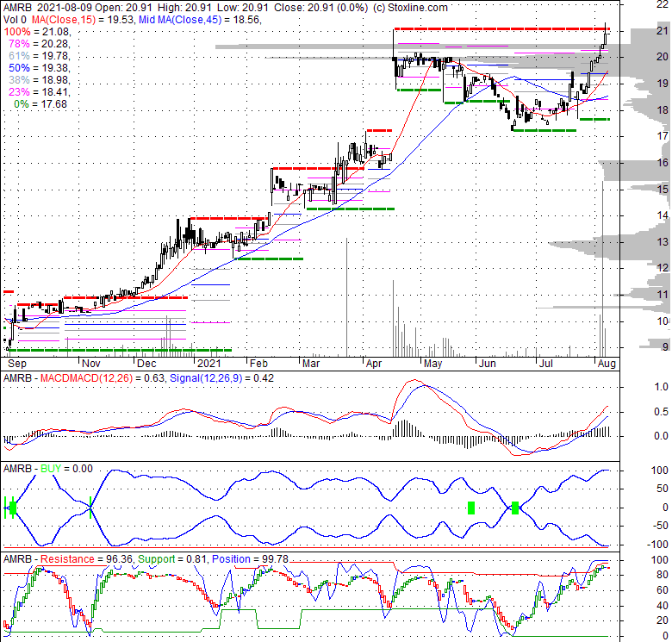Click the 'Dec' month axis label

[146, 364]
